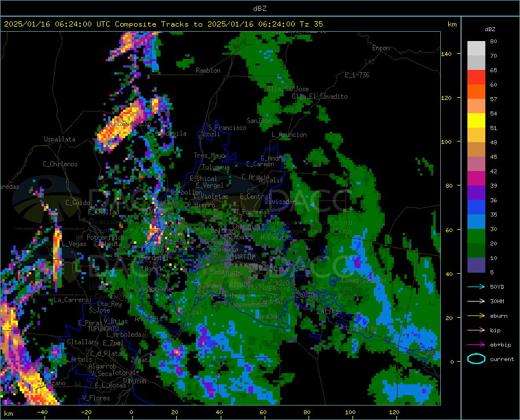Viewport: 520px width, 420px height.
Task: Click the -40 tick on horizontal km axis
Action: (42, 412)
